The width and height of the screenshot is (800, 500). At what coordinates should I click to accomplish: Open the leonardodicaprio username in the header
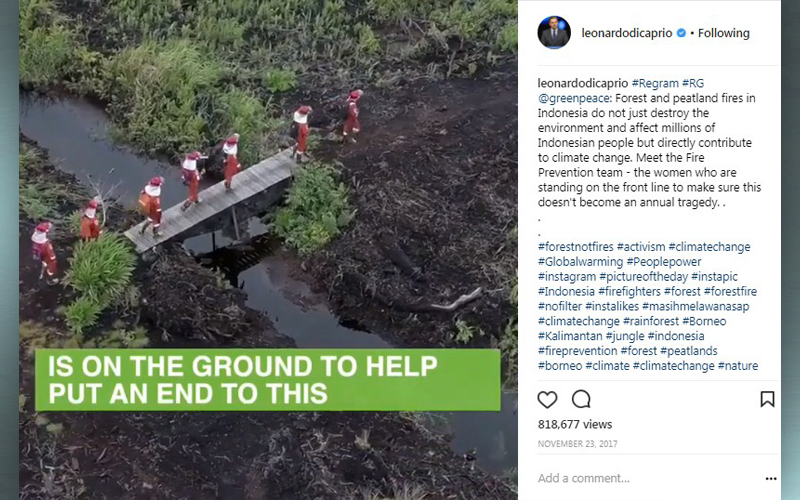627,33
